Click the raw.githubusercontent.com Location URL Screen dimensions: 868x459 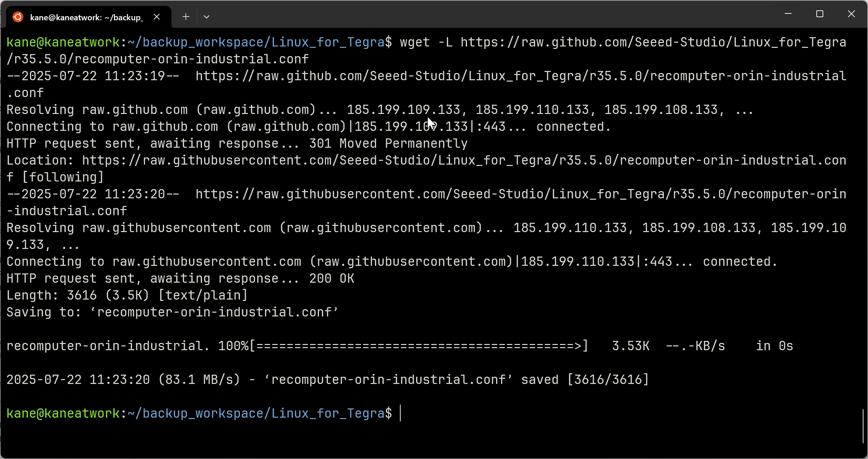point(464,160)
